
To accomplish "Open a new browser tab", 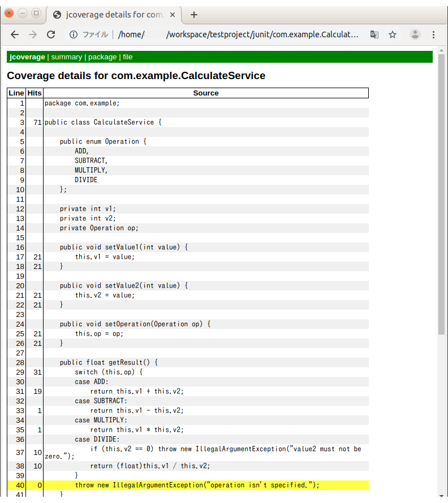I will point(193,15).
